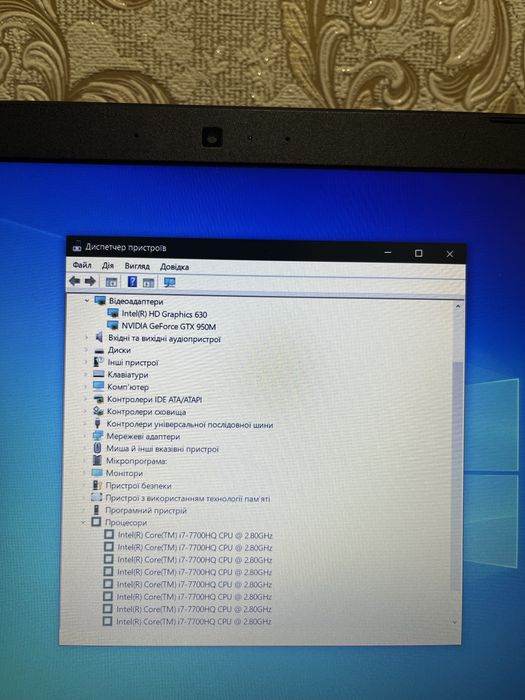Expand the Вхідні та вихідні аудіопристрої category
Viewport: 525px width, 700px height.
click(x=87, y=338)
